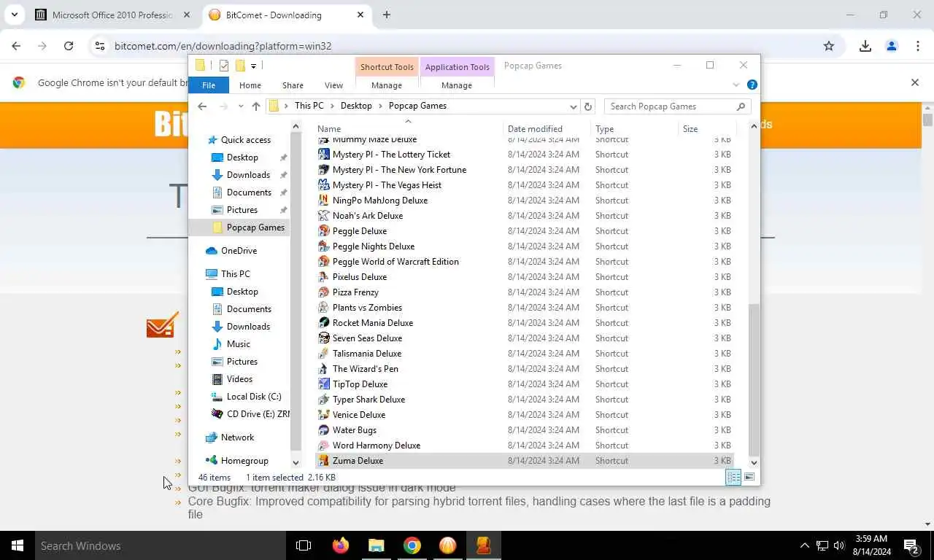The height and width of the screenshot is (560, 934).
Task: Sort files by Size column header
Action: [706, 129]
